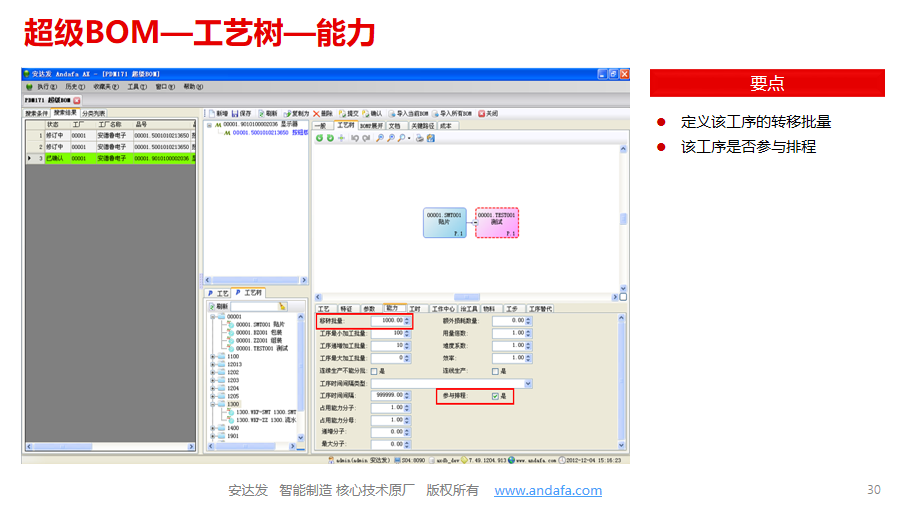Enable the 连续生产不能分批 checkbox
The width and height of the screenshot is (907, 509).
pos(373,371)
